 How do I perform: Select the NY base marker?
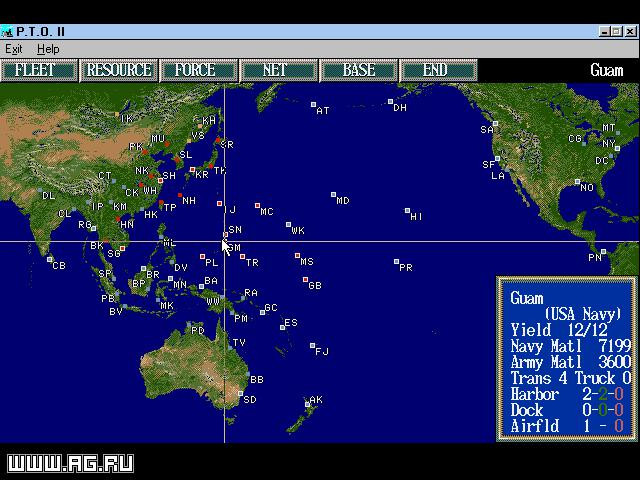point(618,149)
